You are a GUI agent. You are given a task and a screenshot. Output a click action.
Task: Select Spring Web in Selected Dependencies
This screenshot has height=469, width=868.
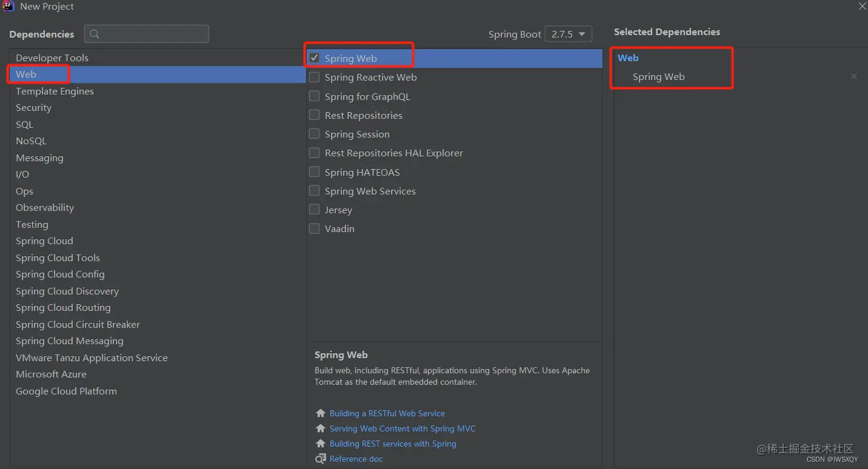coord(658,76)
